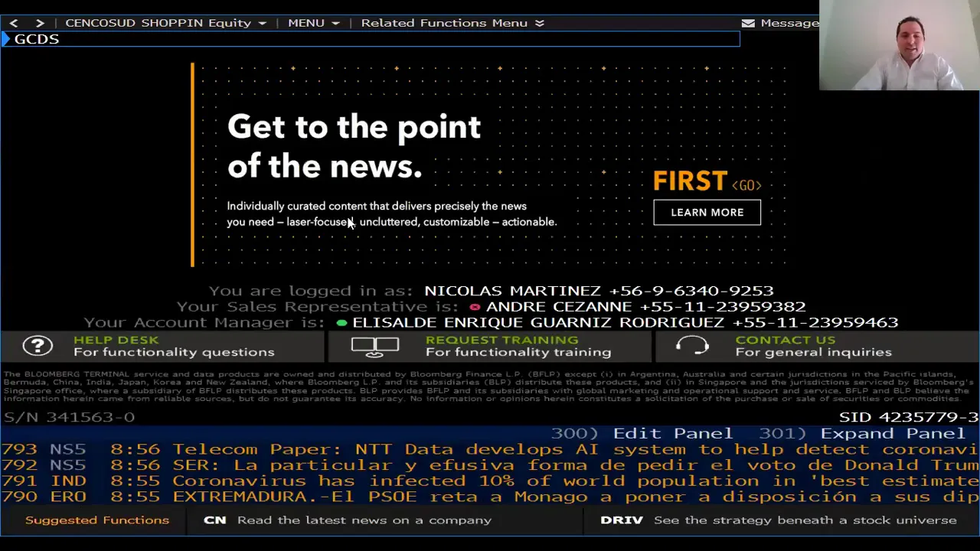Viewport: 980px width, 551px height.
Task: Click the Contact Us headset icon
Action: [x=692, y=347]
